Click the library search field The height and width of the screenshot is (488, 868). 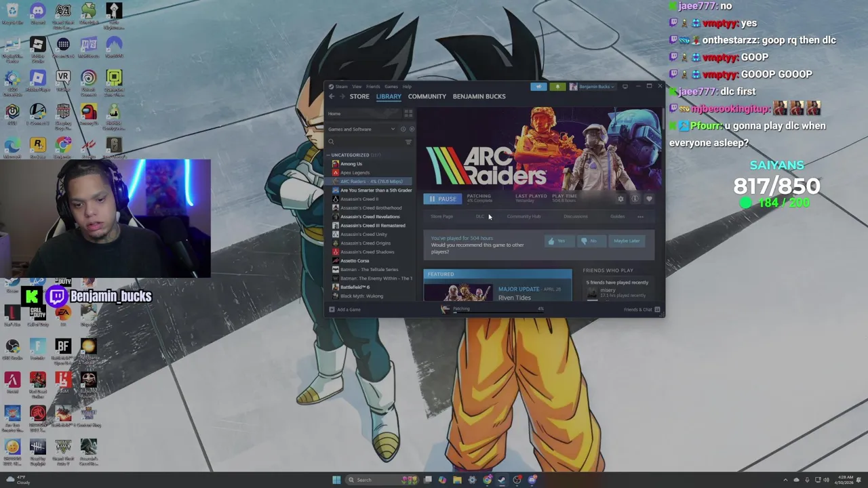point(365,142)
